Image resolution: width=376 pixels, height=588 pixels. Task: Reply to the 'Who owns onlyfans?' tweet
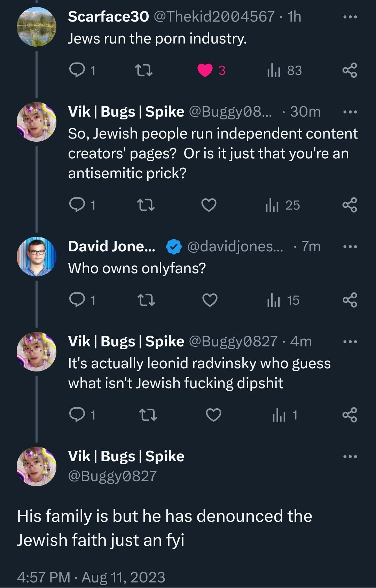click(x=77, y=300)
